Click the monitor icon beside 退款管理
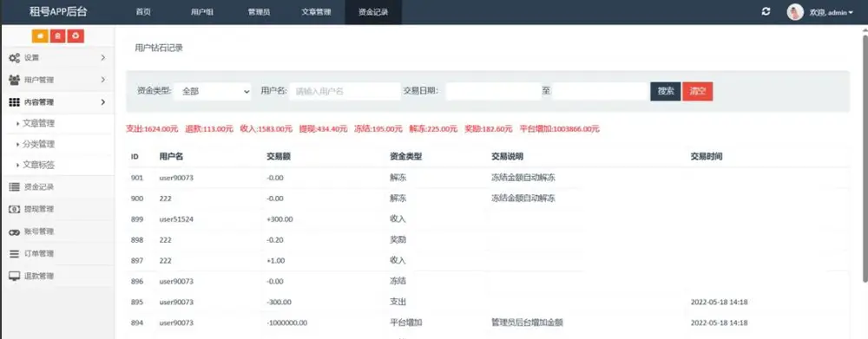This screenshot has width=868, height=339. (x=15, y=276)
